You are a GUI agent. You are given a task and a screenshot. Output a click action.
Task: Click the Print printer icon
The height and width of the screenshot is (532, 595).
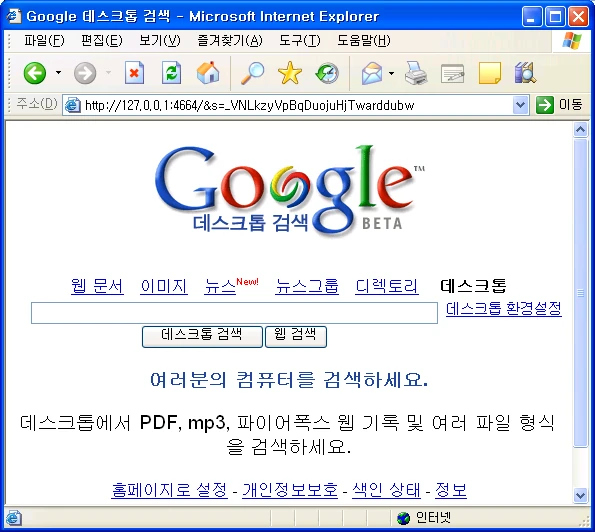(x=416, y=73)
